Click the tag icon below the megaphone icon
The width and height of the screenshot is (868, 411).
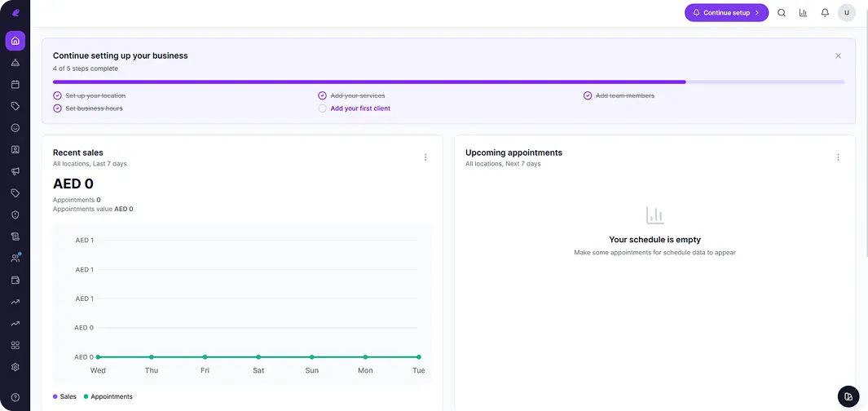tap(15, 192)
